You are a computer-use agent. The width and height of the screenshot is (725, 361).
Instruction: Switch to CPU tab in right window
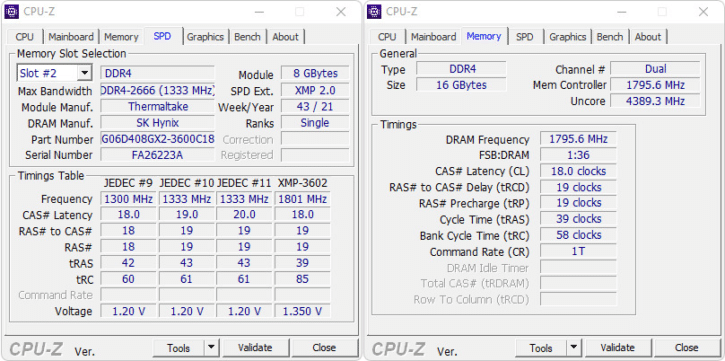pos(387,37)
